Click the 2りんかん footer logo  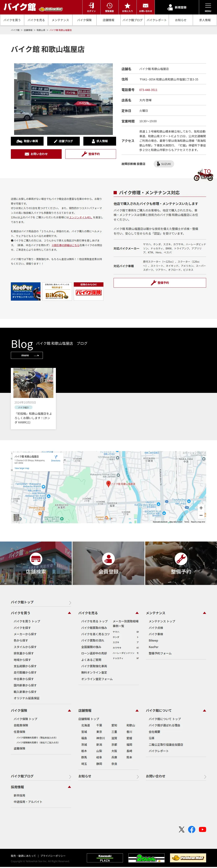(147, 858)
